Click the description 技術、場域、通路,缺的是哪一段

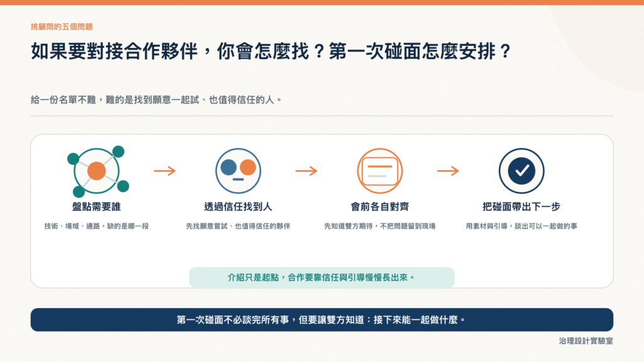(x=96, y=226)
